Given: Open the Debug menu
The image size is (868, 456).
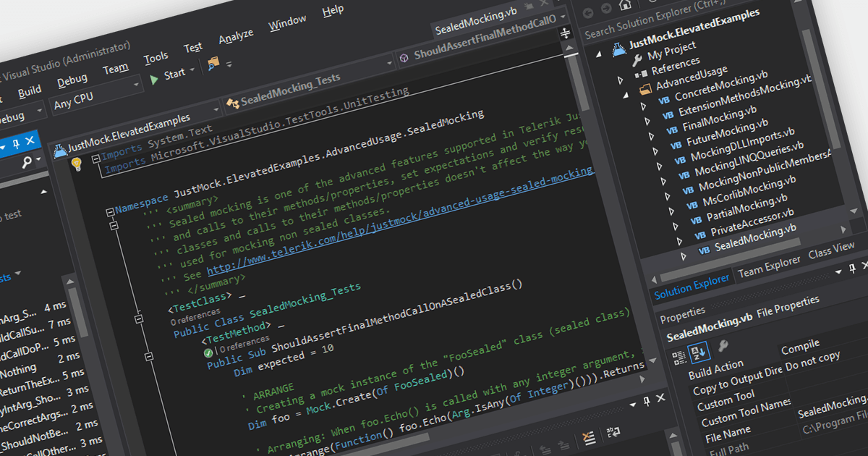Looking at the screenshot, I should (x=72, y=79).
